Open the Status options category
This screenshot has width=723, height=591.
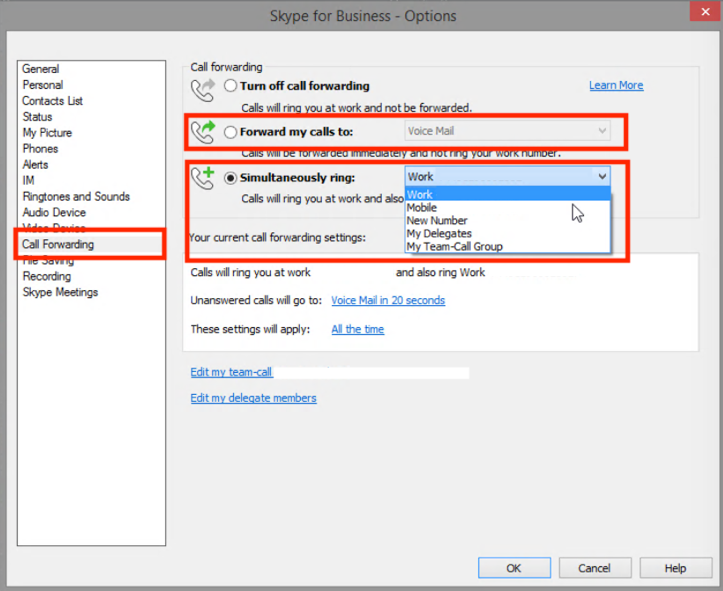[x=37, y=117]
